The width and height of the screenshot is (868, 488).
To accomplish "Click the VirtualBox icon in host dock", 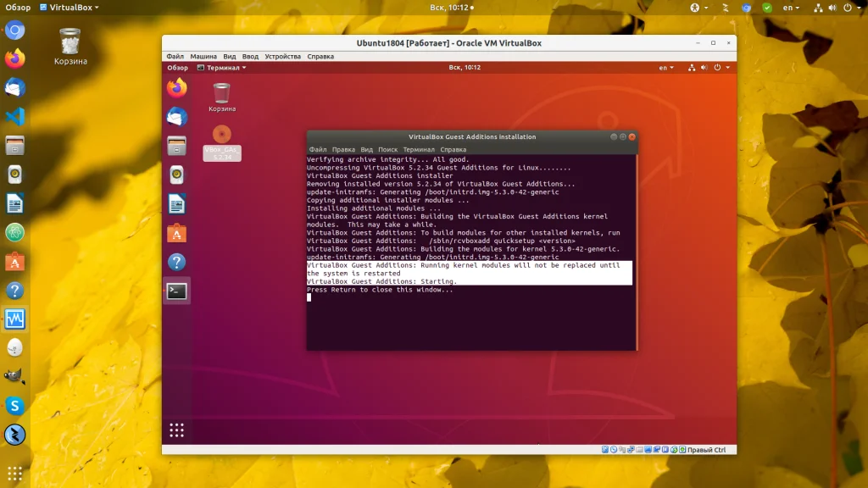I will pos(15,319).
